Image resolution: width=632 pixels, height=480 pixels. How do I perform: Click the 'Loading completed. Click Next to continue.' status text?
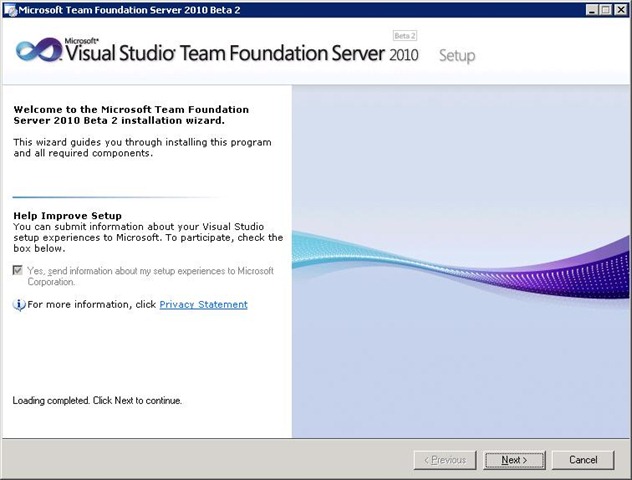97,400
